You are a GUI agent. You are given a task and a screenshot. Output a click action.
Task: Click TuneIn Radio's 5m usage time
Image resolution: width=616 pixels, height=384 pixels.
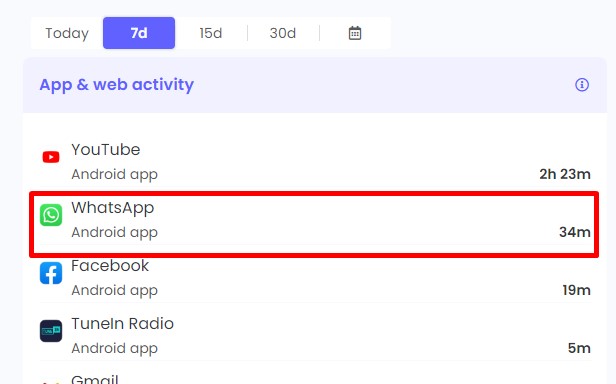579,348
